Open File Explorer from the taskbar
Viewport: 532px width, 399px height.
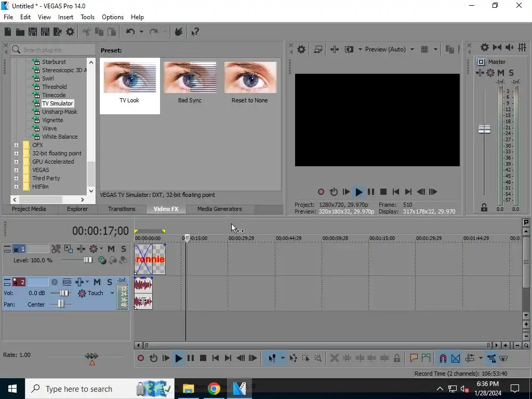(x=188, y=389)
